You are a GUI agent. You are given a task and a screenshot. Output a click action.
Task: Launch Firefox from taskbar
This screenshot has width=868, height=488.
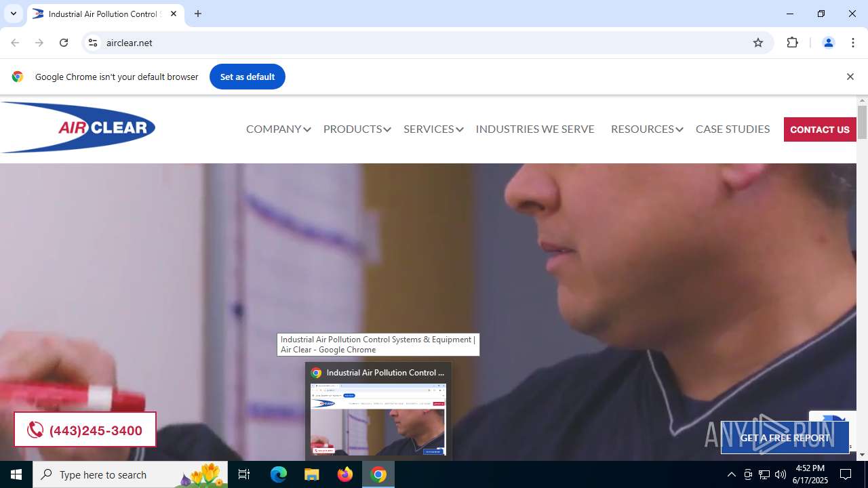pos(345,474)
